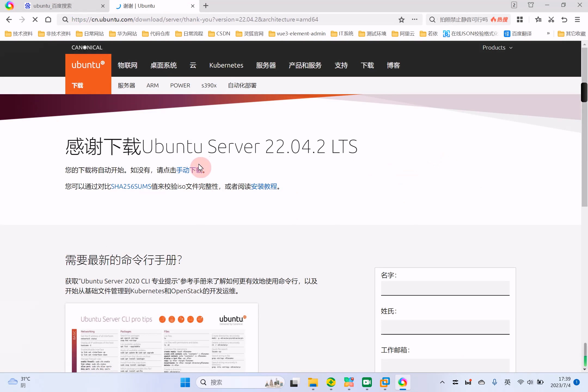Image resolution: width=588 pixels, height=392 pixels.
Task: Open the browser hamburger main menu
Action: coord(577,20)
